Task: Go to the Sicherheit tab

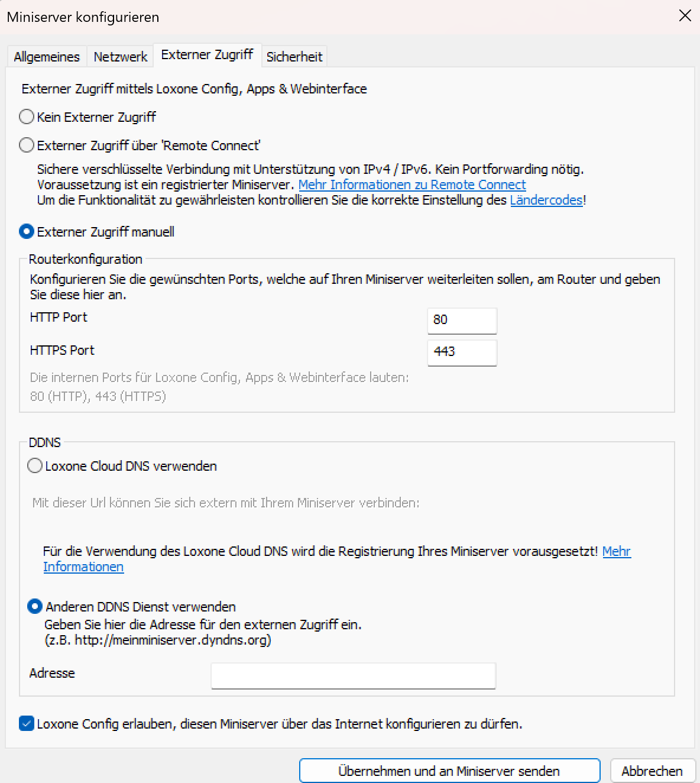Action: point(294,57)
